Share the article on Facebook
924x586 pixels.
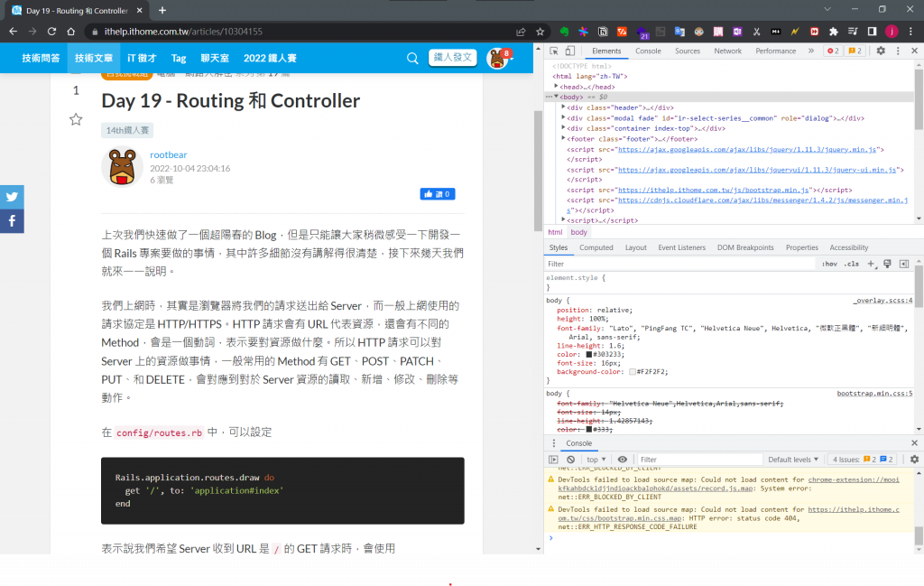tap(12, 221)
